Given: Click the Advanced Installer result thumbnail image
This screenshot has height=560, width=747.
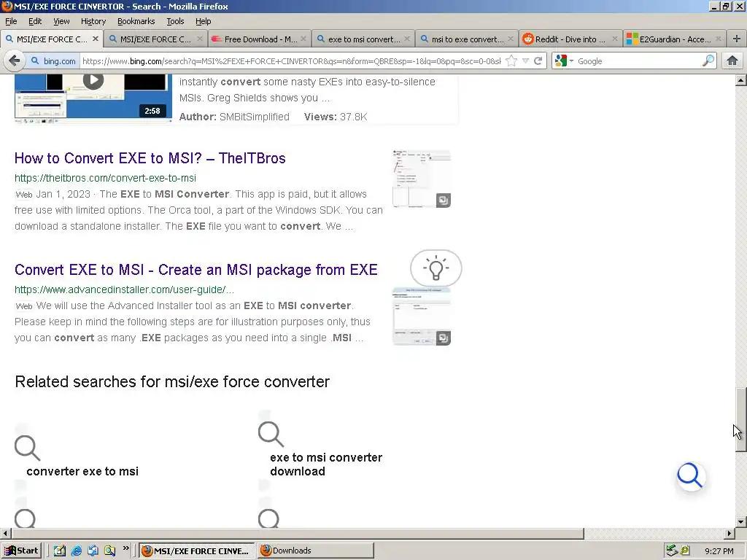Looking at the screenshot, I should coord(421,316).
